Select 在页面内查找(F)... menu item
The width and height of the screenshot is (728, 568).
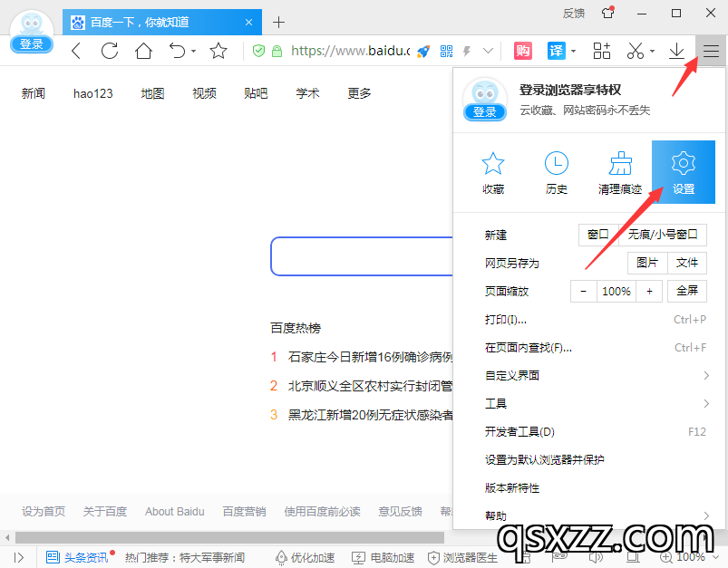(596, 348)
